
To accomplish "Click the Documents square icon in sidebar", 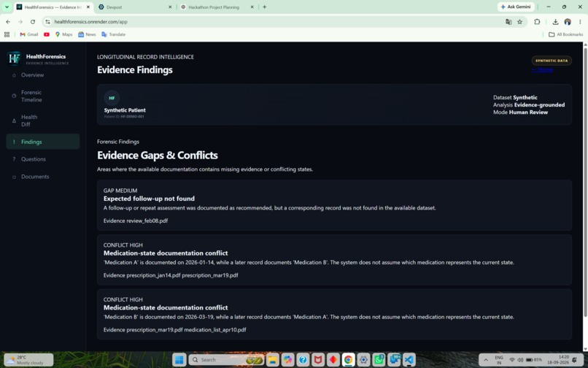I will [15, 177].
